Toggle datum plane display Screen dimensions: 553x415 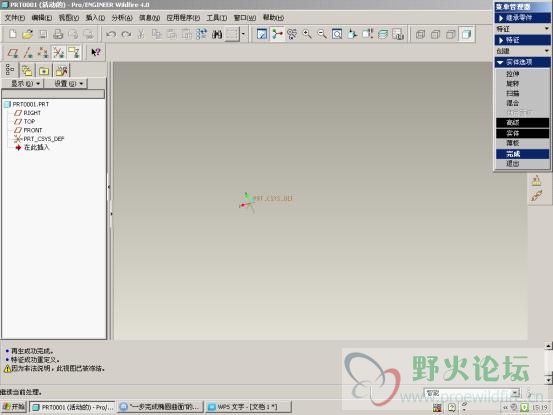click(13, 53)
